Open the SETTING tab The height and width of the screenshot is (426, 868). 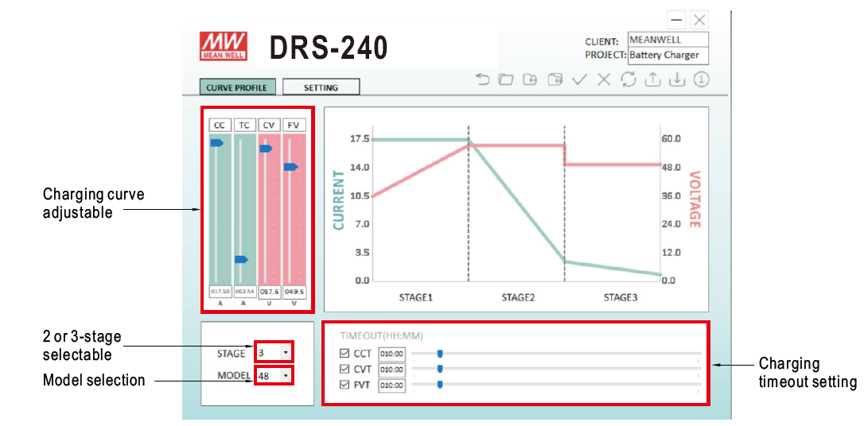[321, 87]
